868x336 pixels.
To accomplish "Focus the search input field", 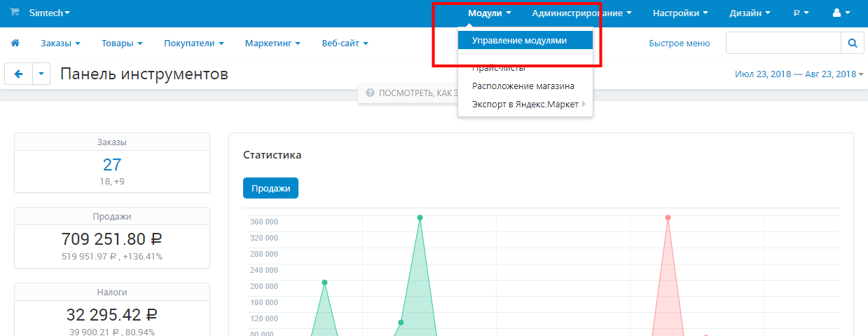I will [783, 43].
